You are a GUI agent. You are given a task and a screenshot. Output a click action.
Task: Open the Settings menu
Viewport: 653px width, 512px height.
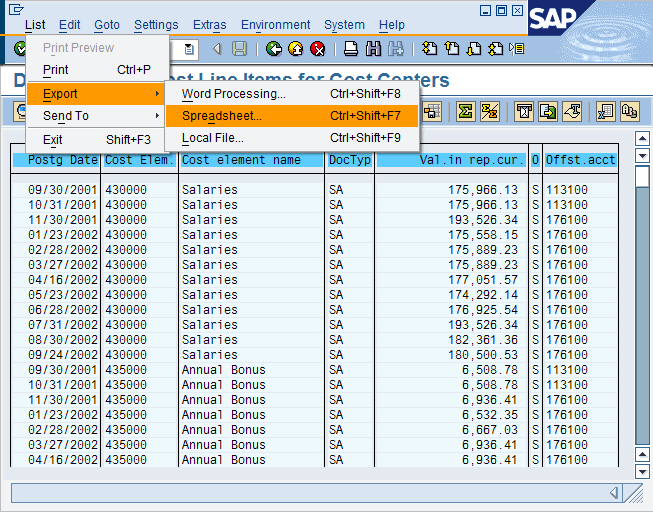pos(156,24)
